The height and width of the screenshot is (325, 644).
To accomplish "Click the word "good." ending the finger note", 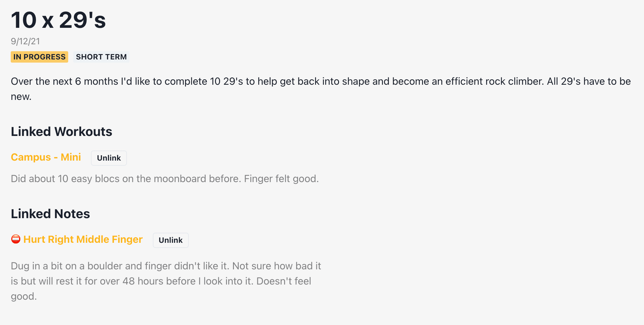I will click(x=24, y=296).
